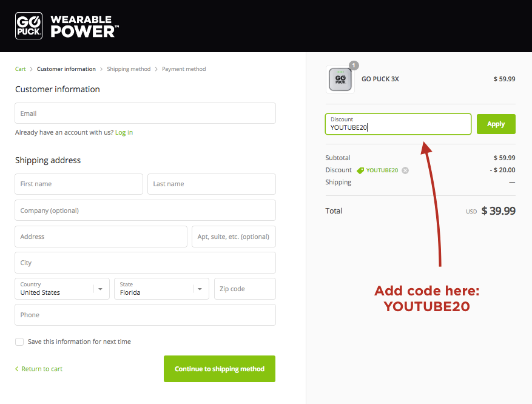This screenshot has width=532, height=404.
Task: Click the total price $ 39.99
Action: point(499,210)
